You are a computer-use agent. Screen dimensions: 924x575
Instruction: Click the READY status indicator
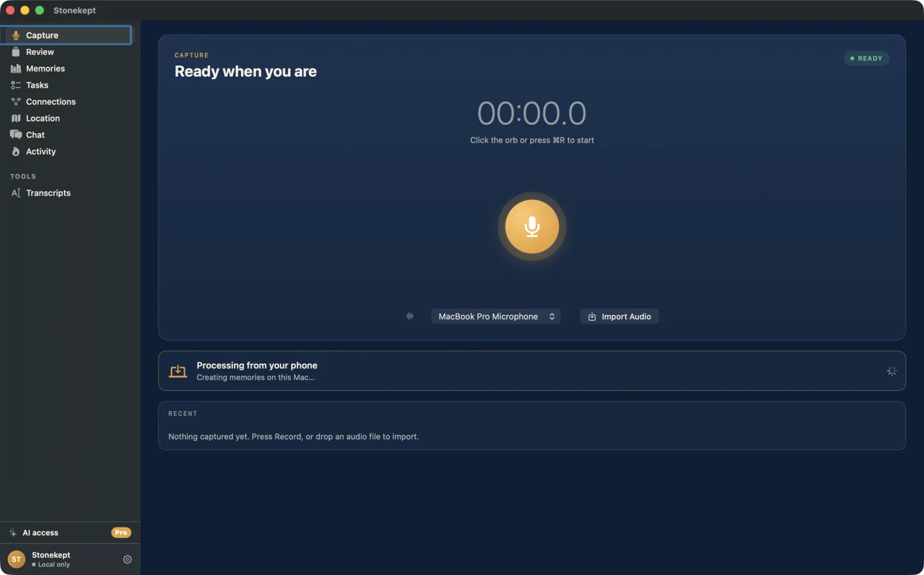pyautogui.click(x=867, y=58)
